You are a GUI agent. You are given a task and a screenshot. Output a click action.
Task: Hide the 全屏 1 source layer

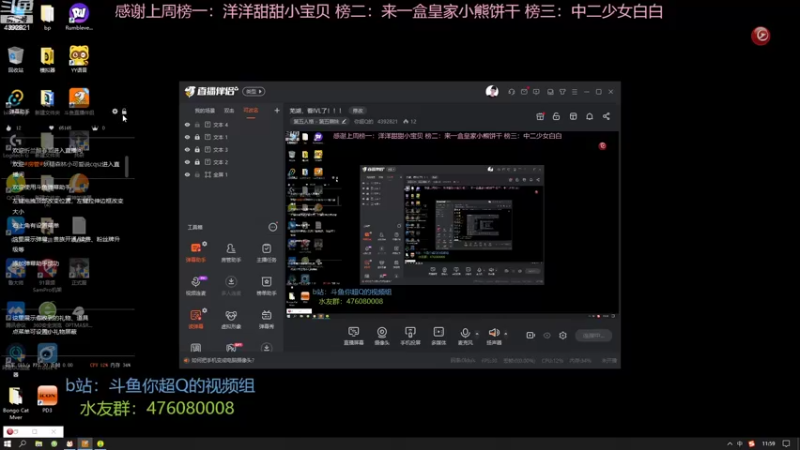tap(187, 174)
